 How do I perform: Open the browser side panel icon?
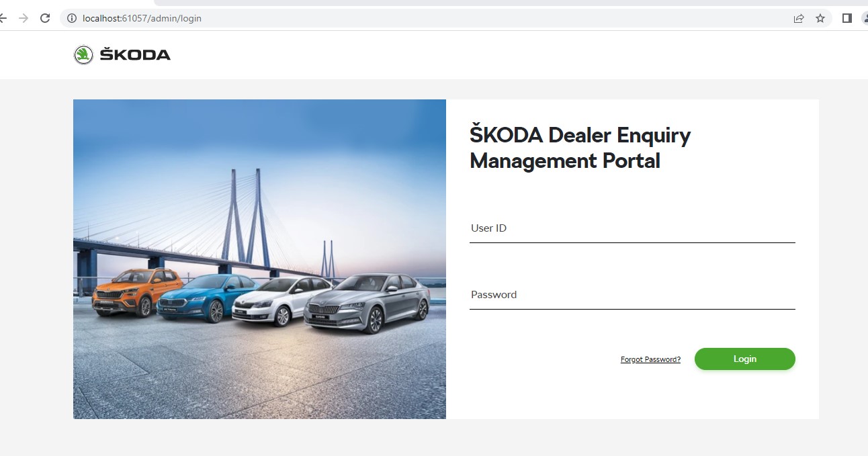[x=847, y=18]
